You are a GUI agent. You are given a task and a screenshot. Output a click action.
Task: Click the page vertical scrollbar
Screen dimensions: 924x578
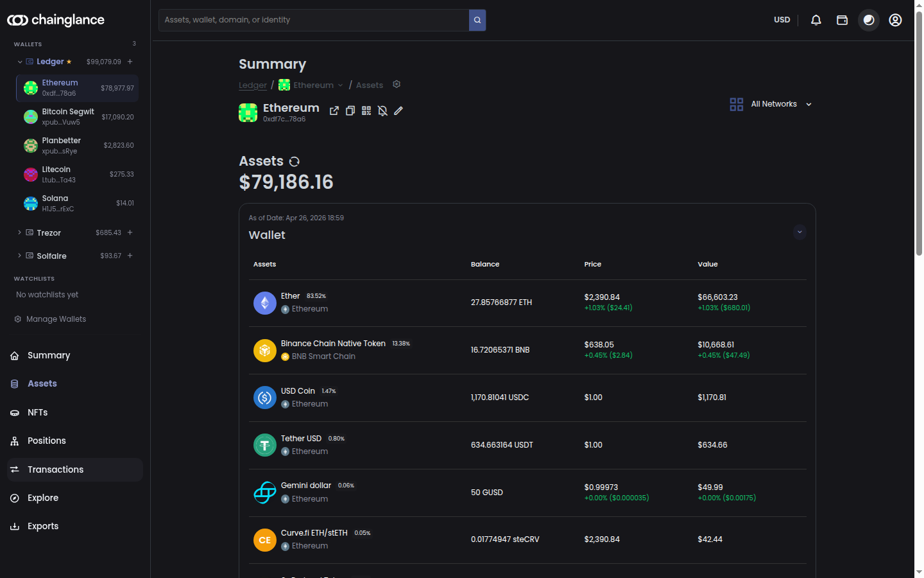coord(919,135)
